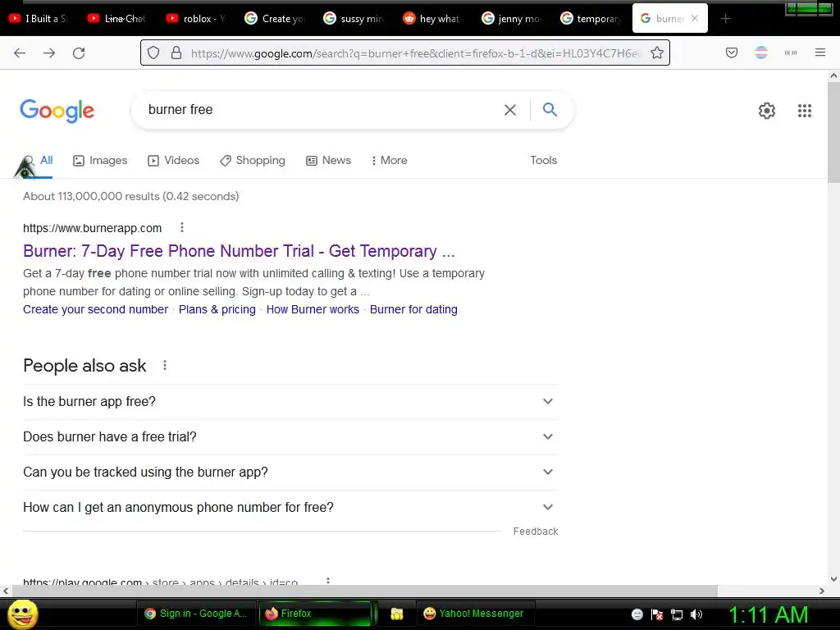Viewport: 840px width, 630px height.
Task: Switch to "Sign in - Google A..." taskbar window
Action: (x=197, y=614)
